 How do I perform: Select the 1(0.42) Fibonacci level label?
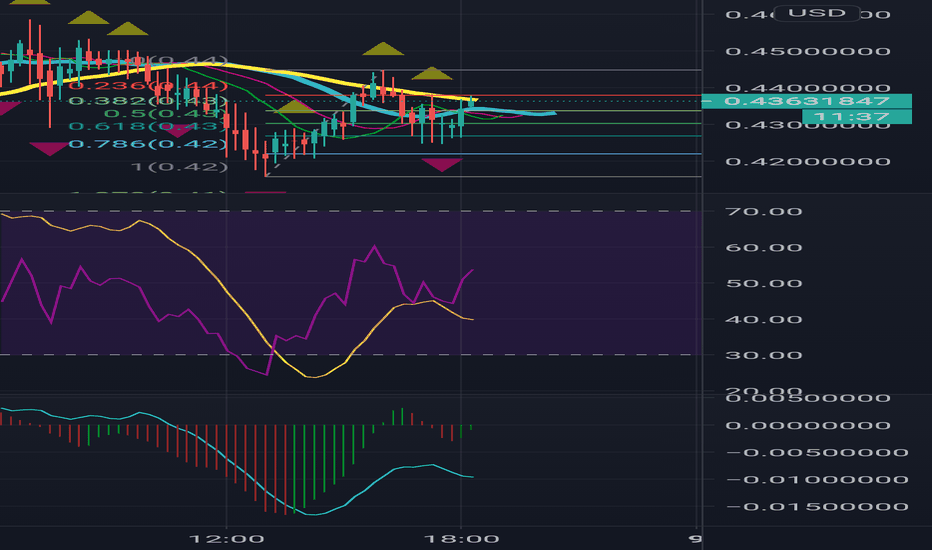pos(179,166)
